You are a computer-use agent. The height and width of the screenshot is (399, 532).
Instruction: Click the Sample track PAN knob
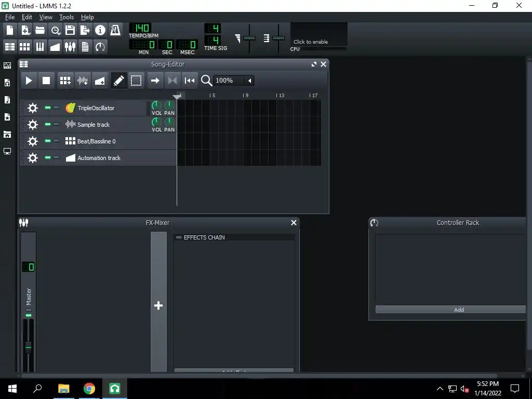point(169,122)
